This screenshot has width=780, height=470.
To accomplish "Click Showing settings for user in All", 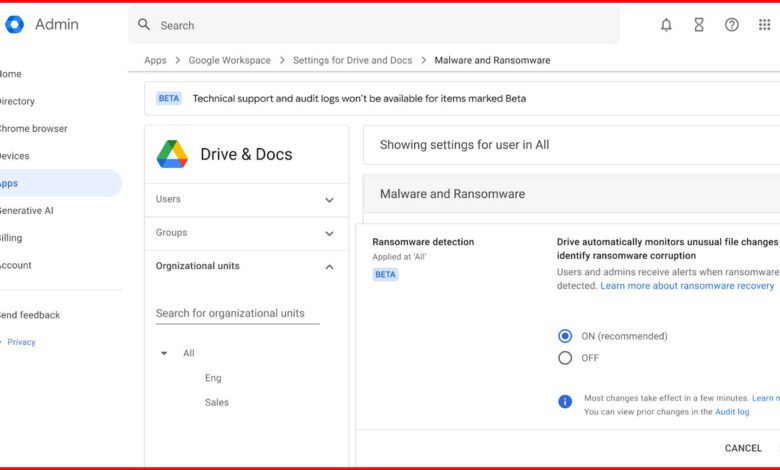I will pos(464,145).
